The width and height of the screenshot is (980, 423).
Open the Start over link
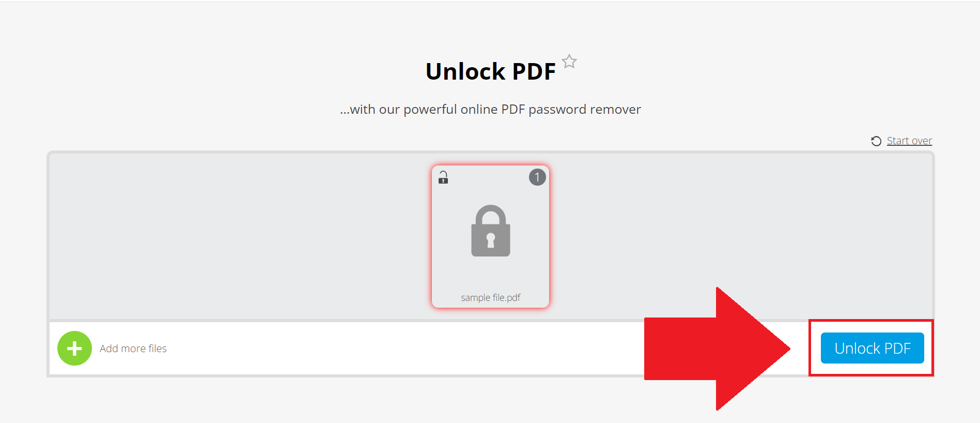(x=909, y=140)
